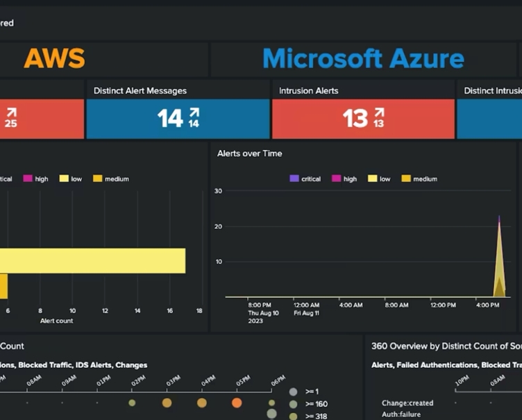Click the >= 1 bubble size legend circle
The image size is (522, 420).
click(x=294, y=392)
